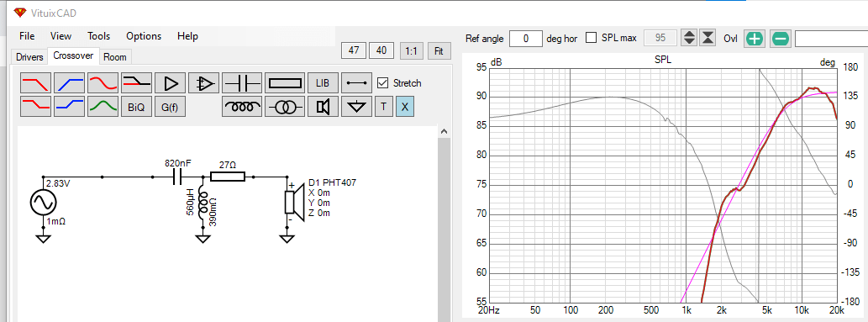Open the LIB library button
Screen dimensions: 868x322
tap(323, 83)
